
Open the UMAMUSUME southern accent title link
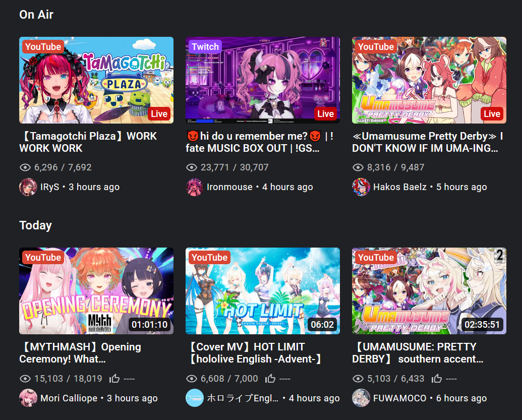418,353
